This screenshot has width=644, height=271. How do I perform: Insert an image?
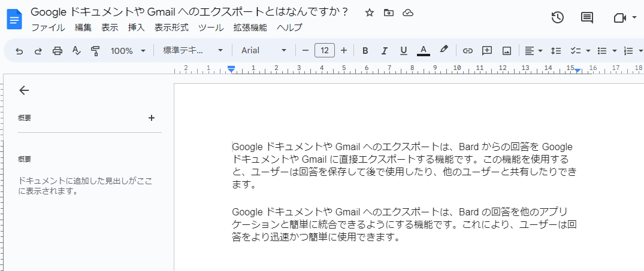pos(506,51)
